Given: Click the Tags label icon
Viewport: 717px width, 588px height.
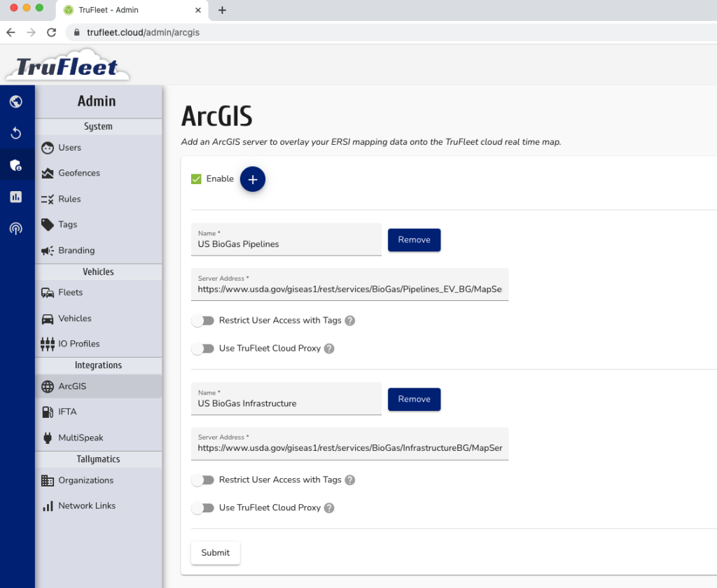Looking at the screenshot, I should 48,225.
